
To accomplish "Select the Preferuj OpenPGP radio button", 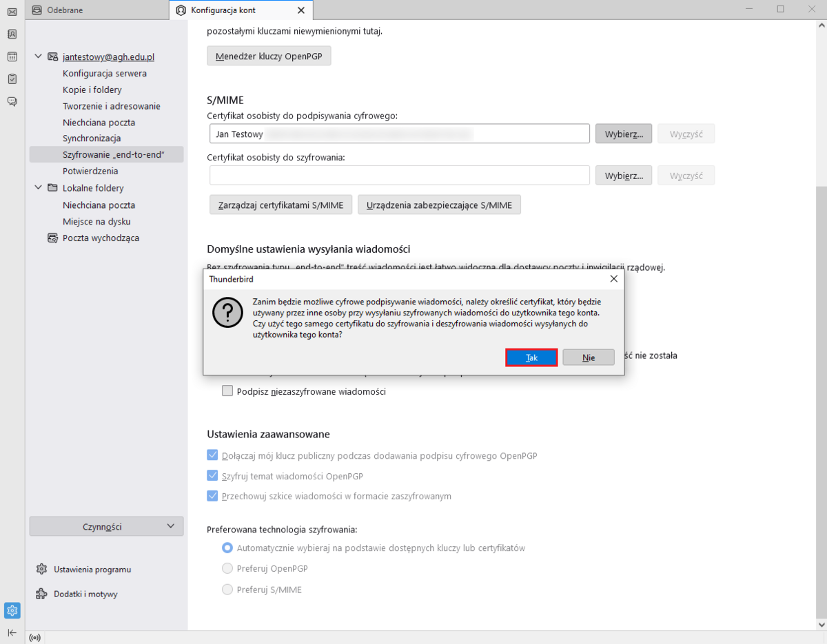I will pyautogui.click(x=227, y=569).
